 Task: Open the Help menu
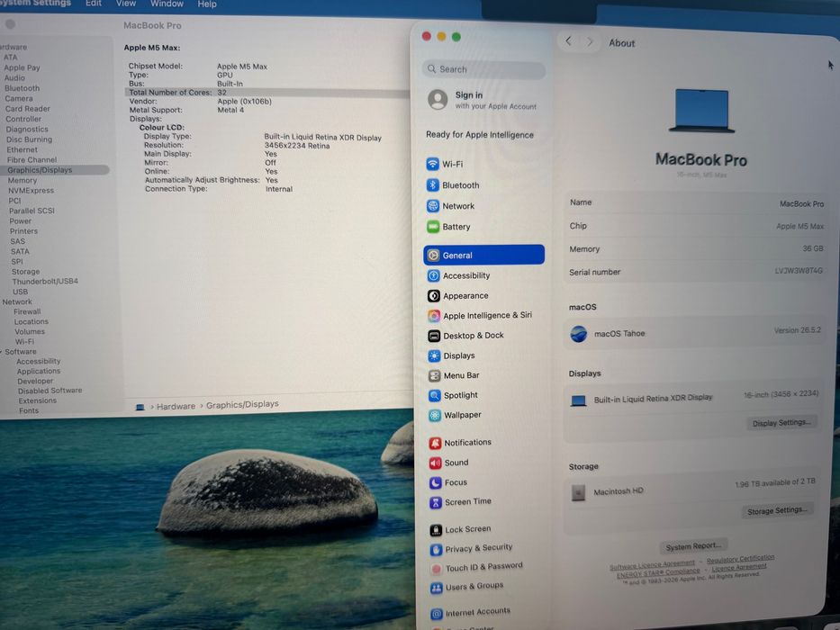207,4
